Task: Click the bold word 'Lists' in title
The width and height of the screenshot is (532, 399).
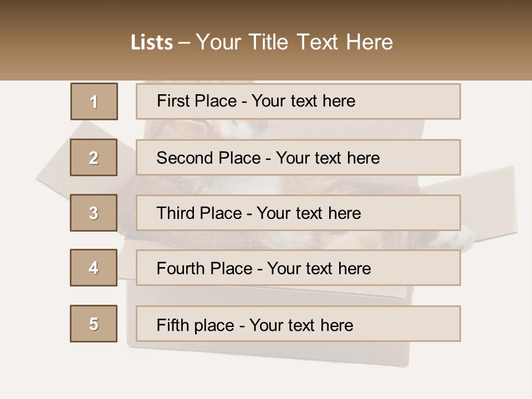Action: coord(152,43)
